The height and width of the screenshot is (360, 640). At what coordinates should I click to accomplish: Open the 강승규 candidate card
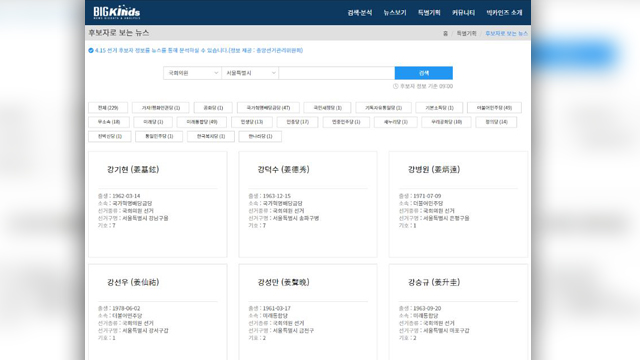click(458, 312)
